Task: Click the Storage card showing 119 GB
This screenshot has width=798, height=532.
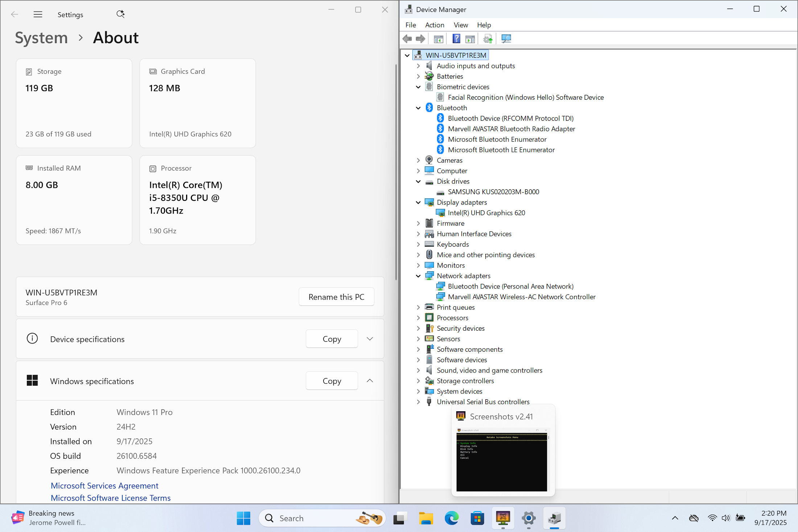Action: click(x=74, y=103)
